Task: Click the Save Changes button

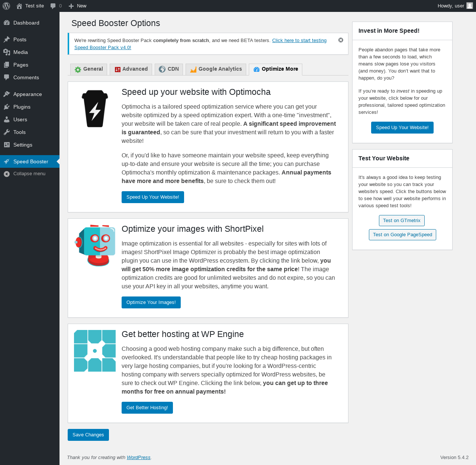Action: click(88, 435)
